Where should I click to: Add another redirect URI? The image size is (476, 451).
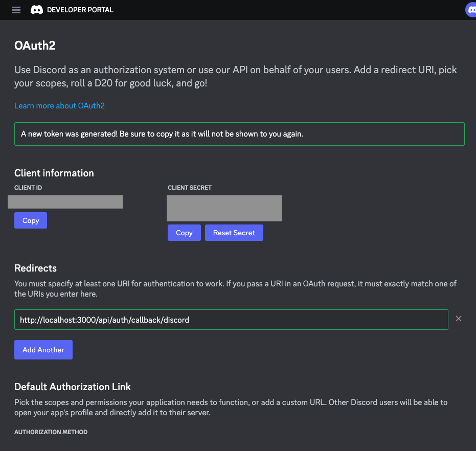43,350
